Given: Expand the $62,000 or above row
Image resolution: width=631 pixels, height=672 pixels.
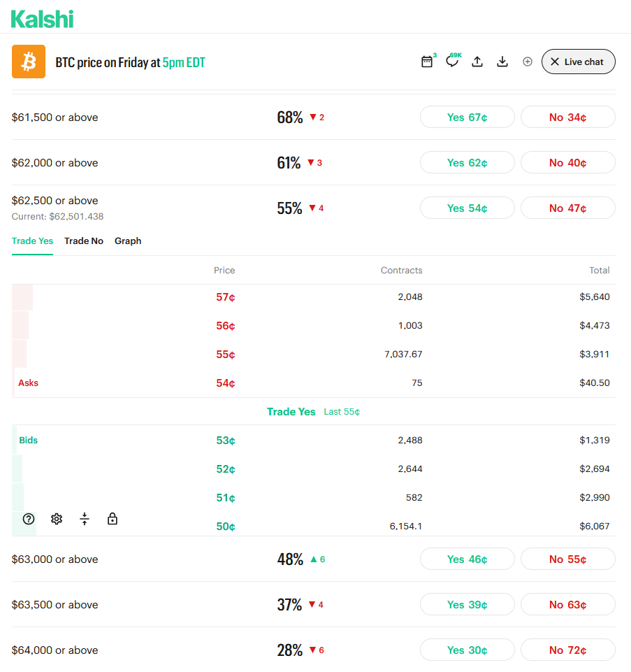Looking at the screenshot, I should (x=314, y=162).
